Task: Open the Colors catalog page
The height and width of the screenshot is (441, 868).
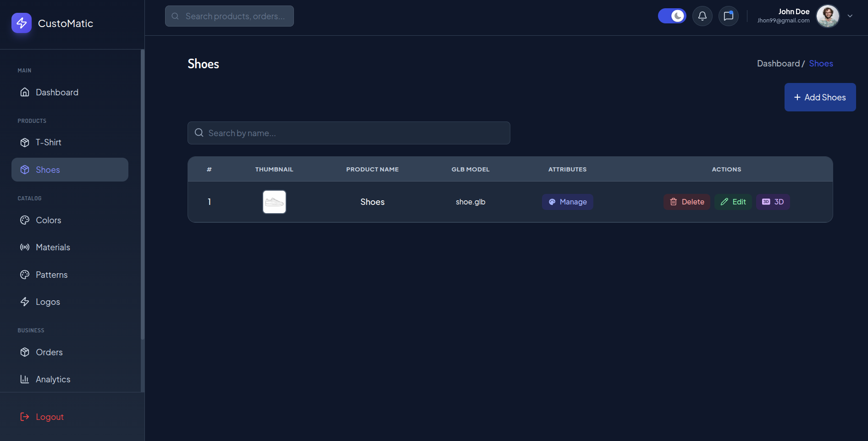Action: pyautogui.click(x=70, y=220)
